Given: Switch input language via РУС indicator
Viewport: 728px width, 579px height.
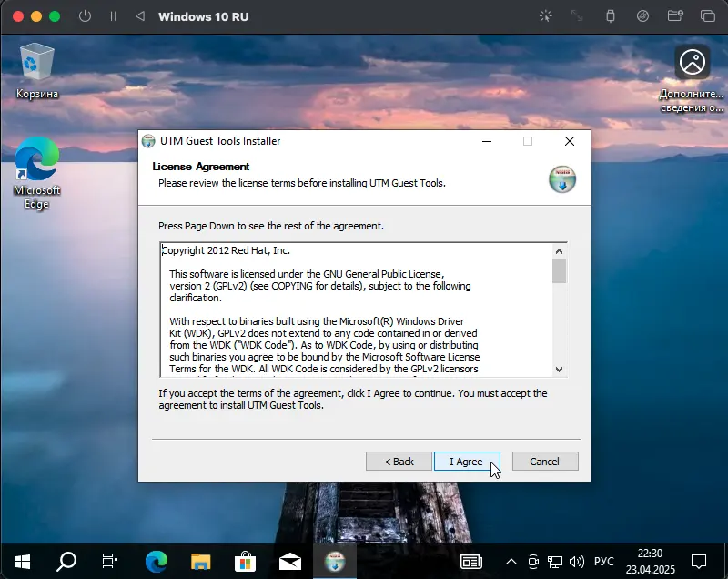Looking at the screenshot, I should pyautogui.click(x=604, y=562).
